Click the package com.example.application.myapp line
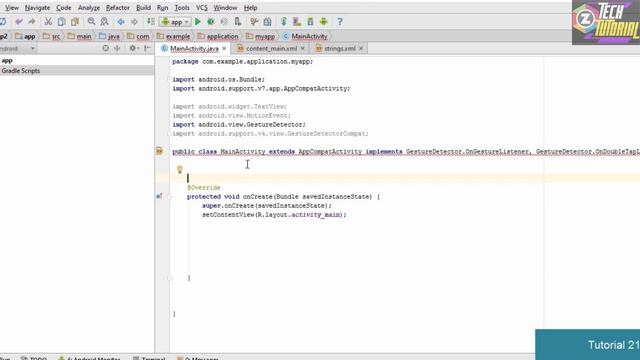This screenshot has width=640, height=360. pos(242,61)
